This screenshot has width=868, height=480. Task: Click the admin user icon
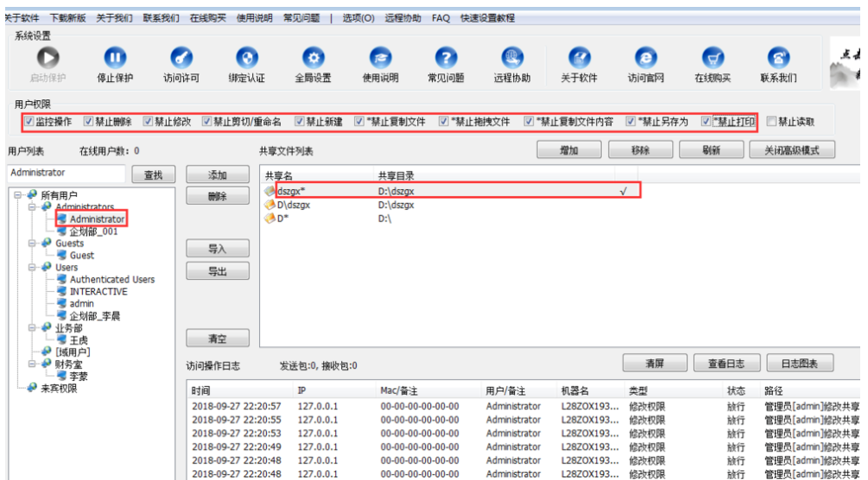pos(62,303)
